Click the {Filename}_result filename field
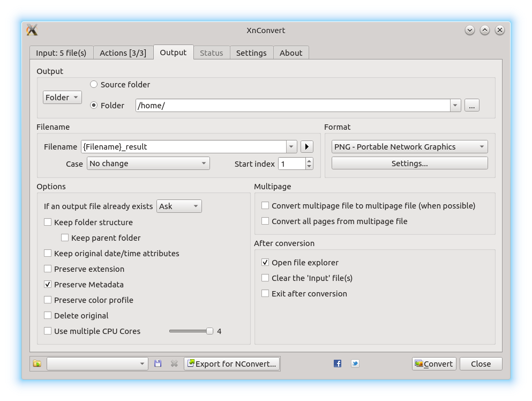Image resolution: width=532 pixels, height=401 pixels. click(x=184, y=147)
